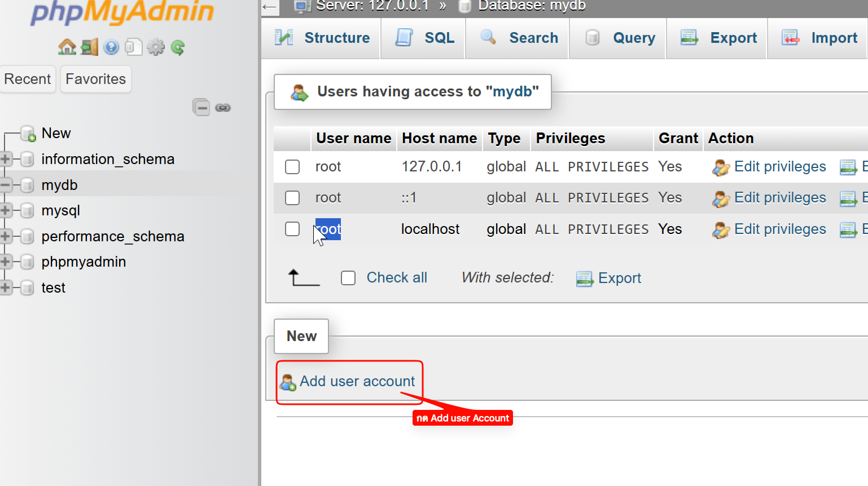868x486 pixels.
Task: Tick the checkbox for root at localhost
Action: pyautogui.click(x=292, y=229)
